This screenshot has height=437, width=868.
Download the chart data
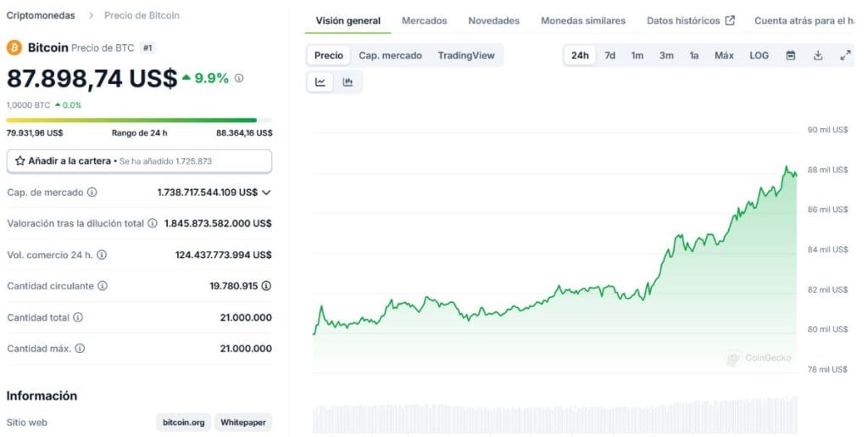click(x=818, y=55)
